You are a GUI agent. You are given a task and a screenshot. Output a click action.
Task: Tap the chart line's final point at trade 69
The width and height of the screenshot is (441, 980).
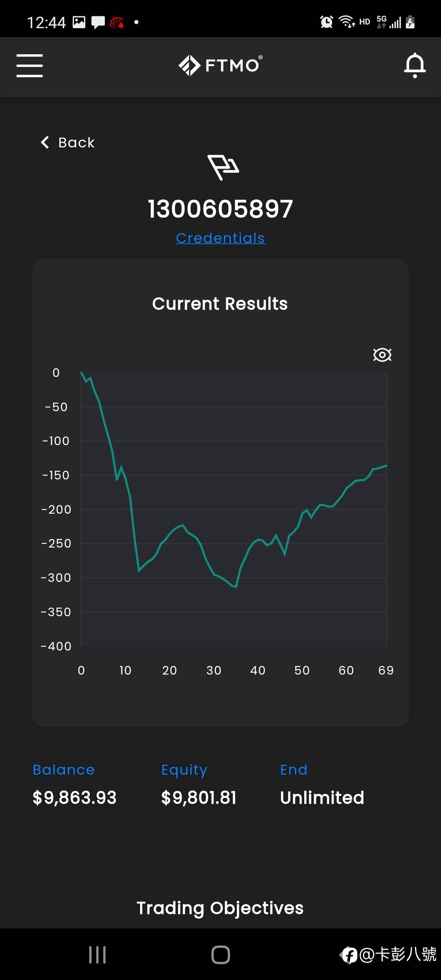click(x=386, y=465)
